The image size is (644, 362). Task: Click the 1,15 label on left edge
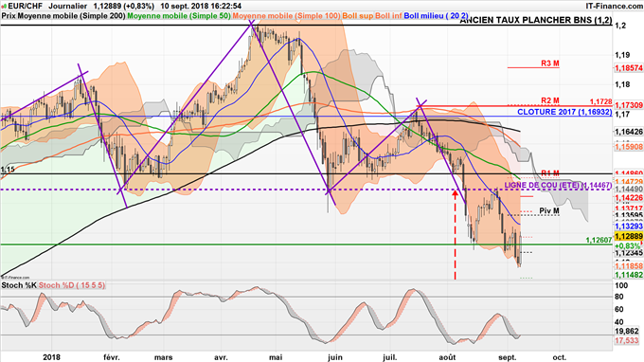(x=8, y=170)
